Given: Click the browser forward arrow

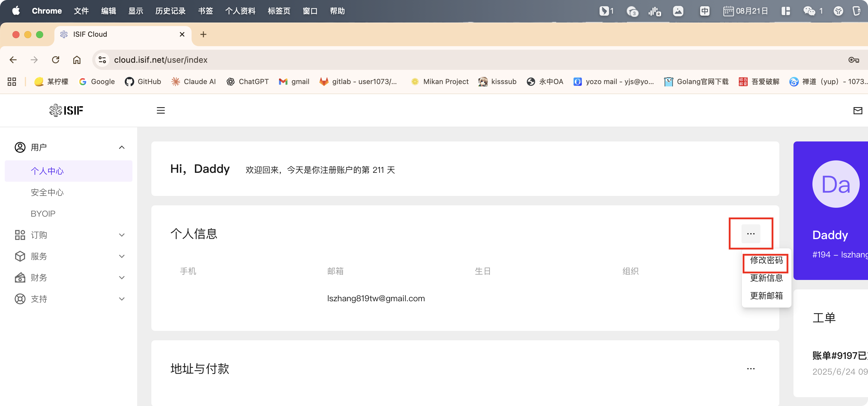Looking at the screenshot, I should pyautogui.click(x=34, y=60).
